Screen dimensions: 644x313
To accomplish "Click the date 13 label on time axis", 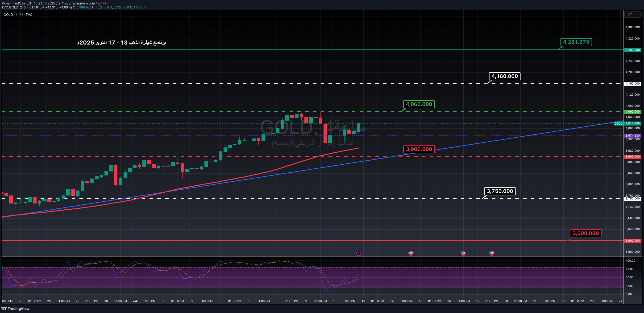I will [x=363, y=301].
